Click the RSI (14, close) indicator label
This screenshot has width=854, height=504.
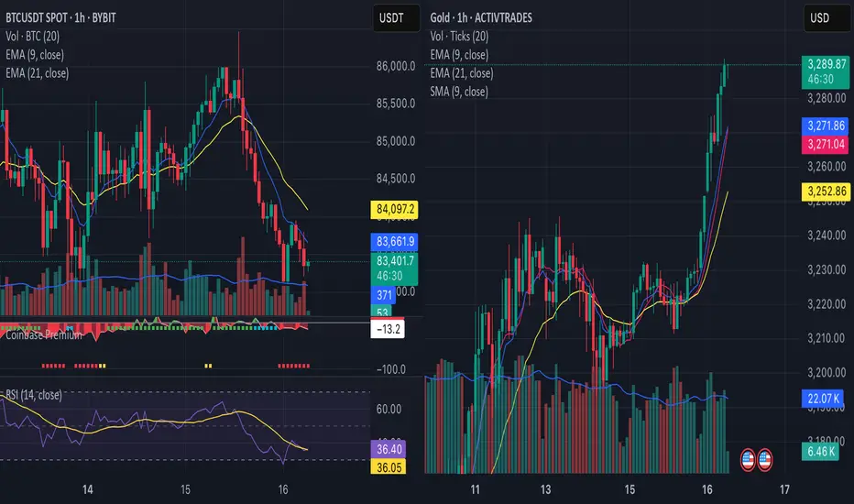click(34, 395)
